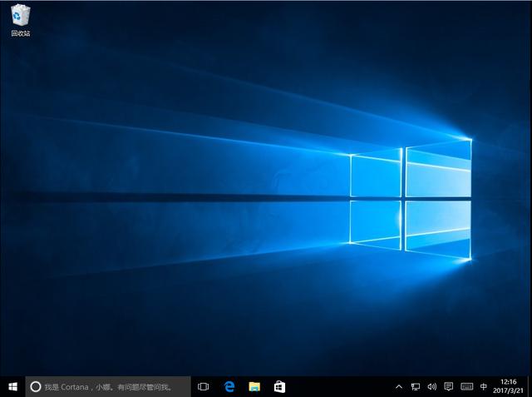Open the Windows Start menu
Image resolution: width=532 pixels, height=397 pixels.
(x=12, y=386)
